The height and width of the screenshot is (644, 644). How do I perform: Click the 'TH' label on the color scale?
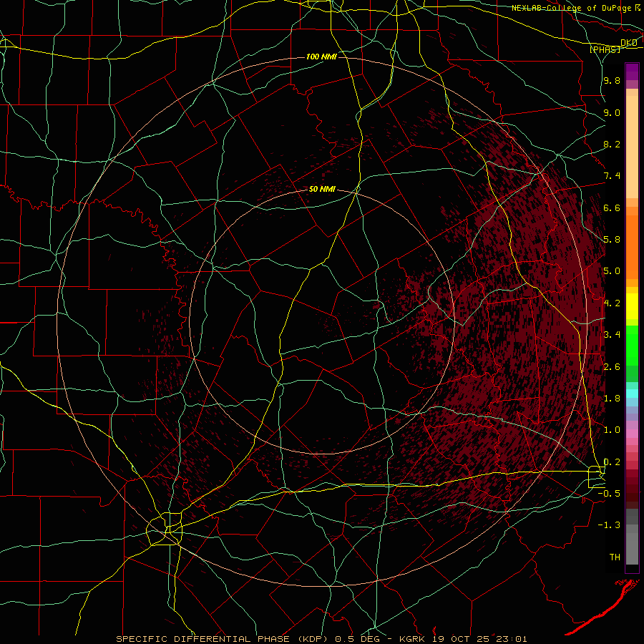615,557
